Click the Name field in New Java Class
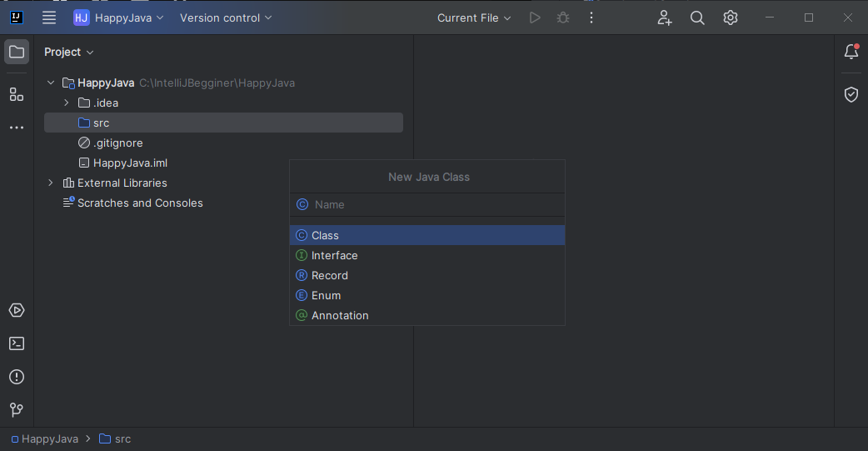868x451 pixels. point(427,204)
